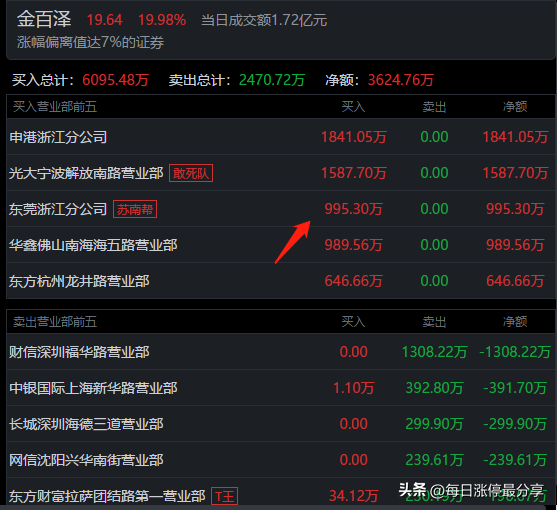Screen dimensions: 557x510
Task: Select the row 中银国际上海新华路营业部
Action: [281, 388]
